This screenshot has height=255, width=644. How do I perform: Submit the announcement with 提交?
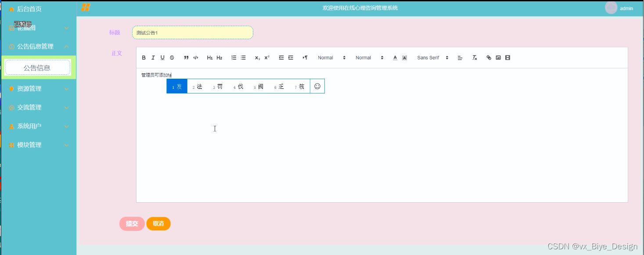132,224
